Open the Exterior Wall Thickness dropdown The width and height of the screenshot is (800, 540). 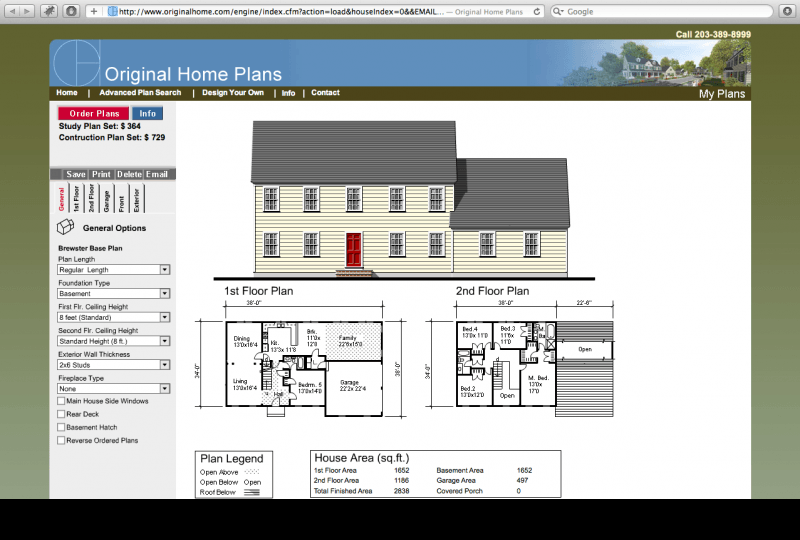(114, 365)
